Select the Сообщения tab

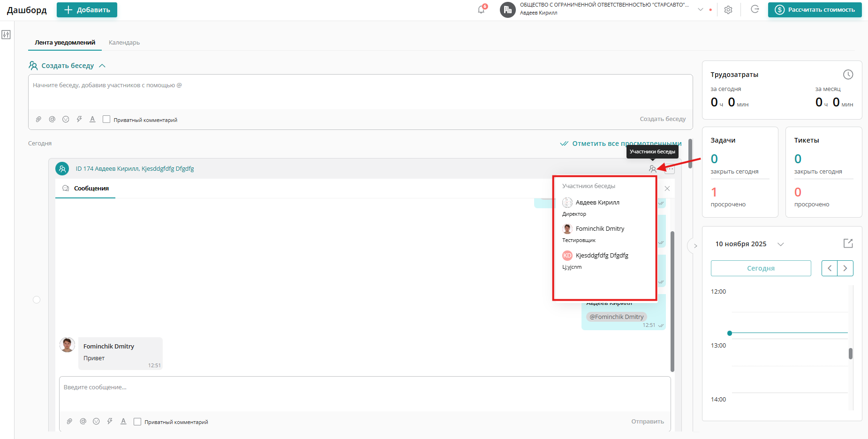click(91, 189)
